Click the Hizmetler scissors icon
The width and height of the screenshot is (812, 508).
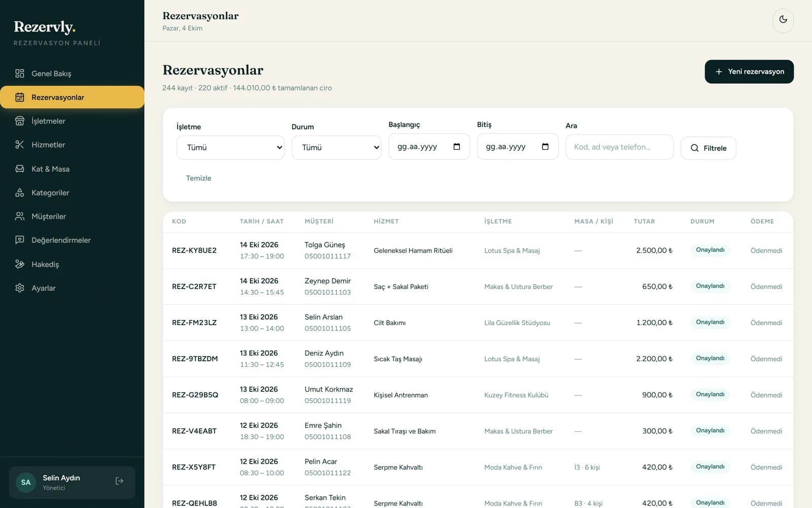tap(20, 145)
